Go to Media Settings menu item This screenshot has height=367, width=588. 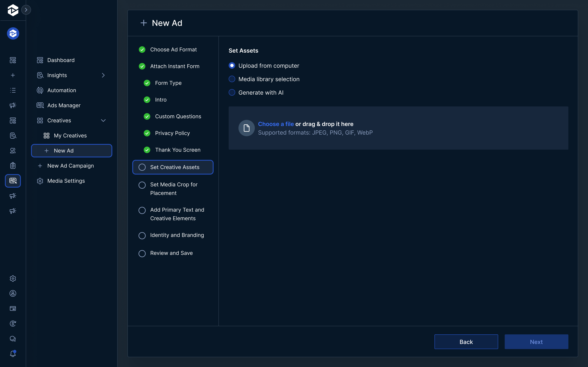[66, 181]
